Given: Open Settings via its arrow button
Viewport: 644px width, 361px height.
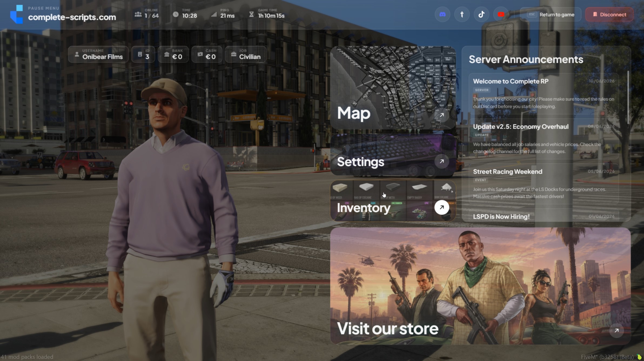Looking at the screenshot, I should pos(442,161).
